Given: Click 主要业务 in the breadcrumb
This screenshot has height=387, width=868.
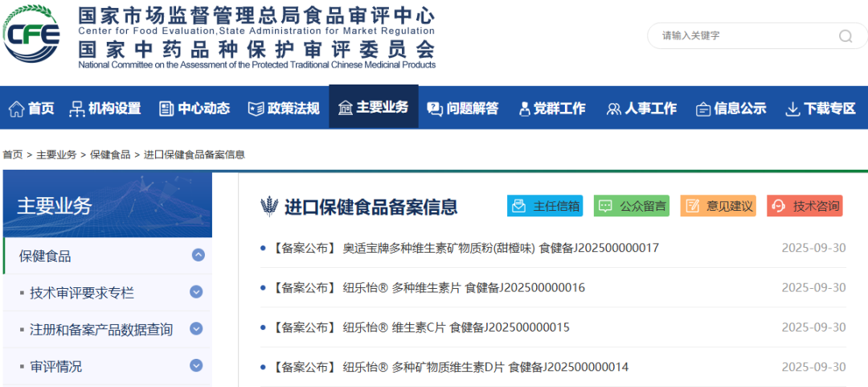Looking at the screenshot, I should [x=56, y=154].
